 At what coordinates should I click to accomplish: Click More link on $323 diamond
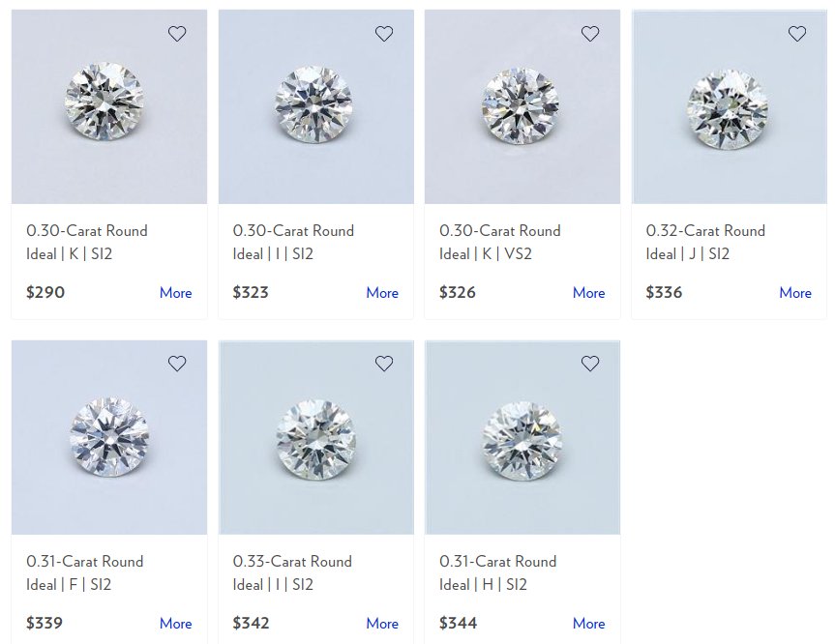click(x=382, y=293)
